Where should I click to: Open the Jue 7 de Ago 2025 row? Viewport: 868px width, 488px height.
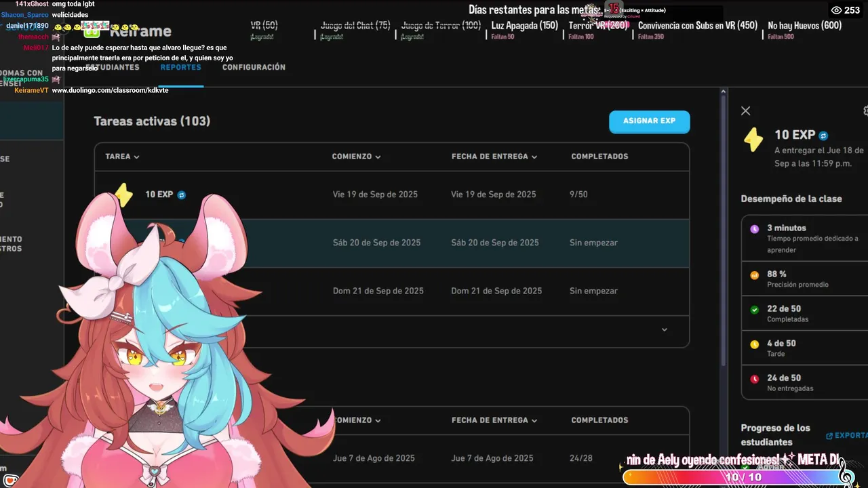[x=392, y=459]
